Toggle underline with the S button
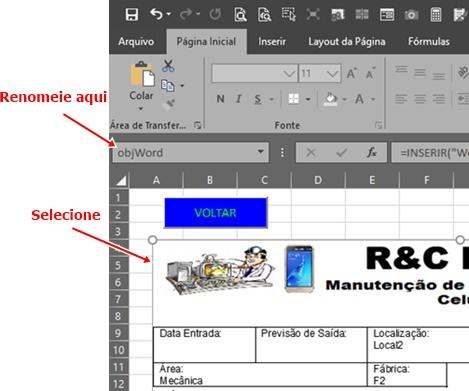The height and width of the screenshot is (391, 469). (x=257, y=99)
